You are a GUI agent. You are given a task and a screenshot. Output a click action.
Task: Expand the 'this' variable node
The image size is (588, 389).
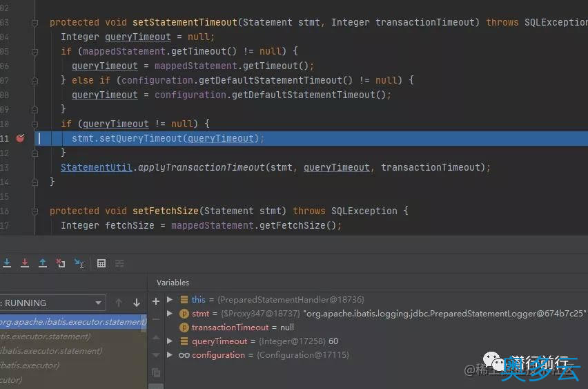[170, 299]
